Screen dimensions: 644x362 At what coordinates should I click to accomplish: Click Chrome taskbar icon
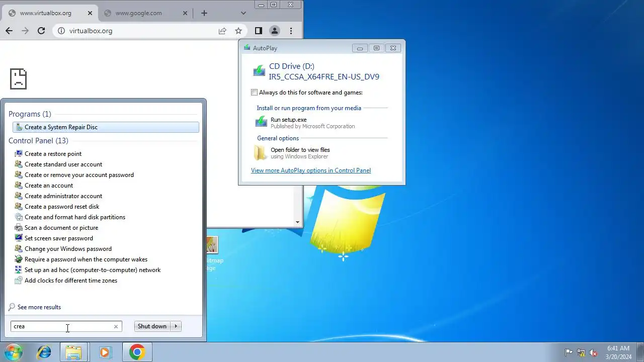137,352
